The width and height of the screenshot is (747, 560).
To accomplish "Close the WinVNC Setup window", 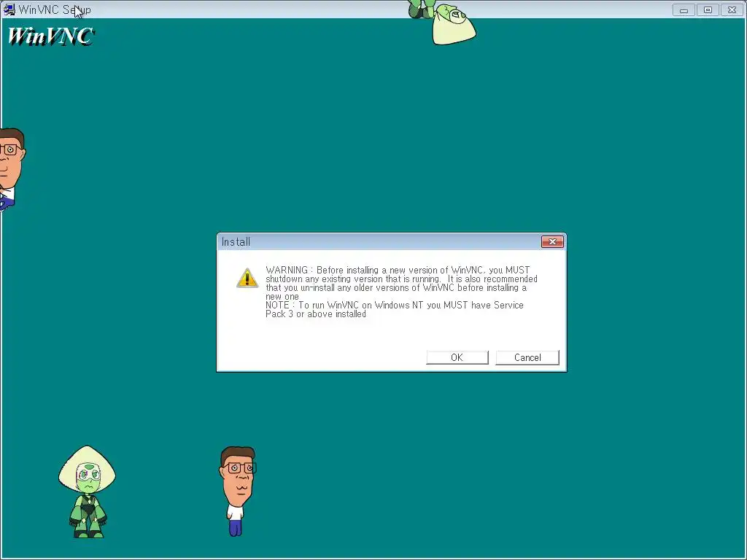I will coord(732,10).
